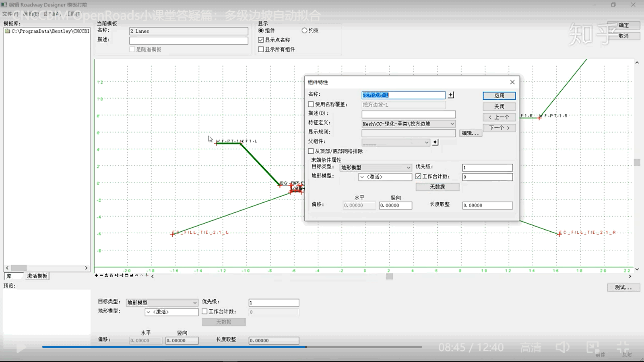The height and width of the screenshot is (362, 644).
Task: Click the video volume speaker icon
Action: pos(563,347)
